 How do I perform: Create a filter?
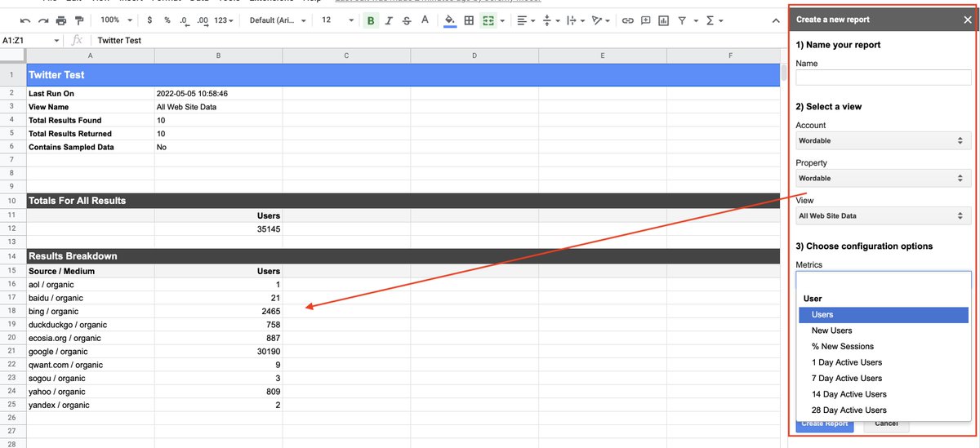coord(683,20)
